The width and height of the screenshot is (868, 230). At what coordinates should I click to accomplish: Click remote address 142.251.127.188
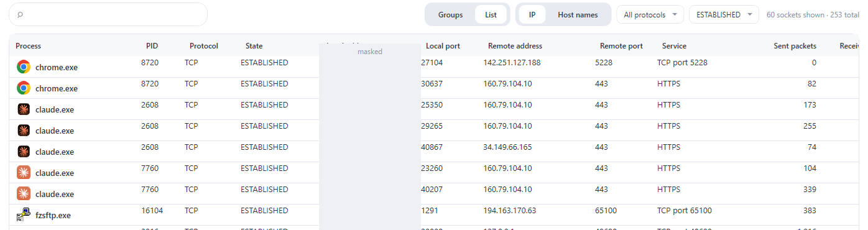click(512, 63)
